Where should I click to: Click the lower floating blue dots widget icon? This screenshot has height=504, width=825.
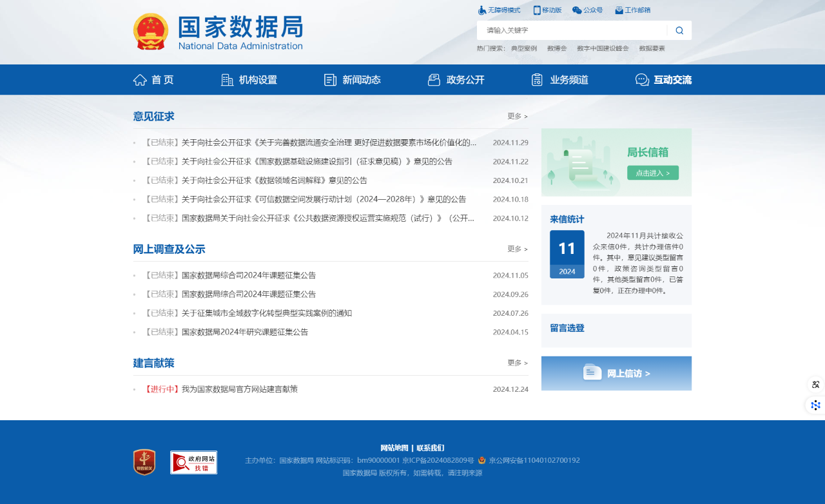(815, 405)
